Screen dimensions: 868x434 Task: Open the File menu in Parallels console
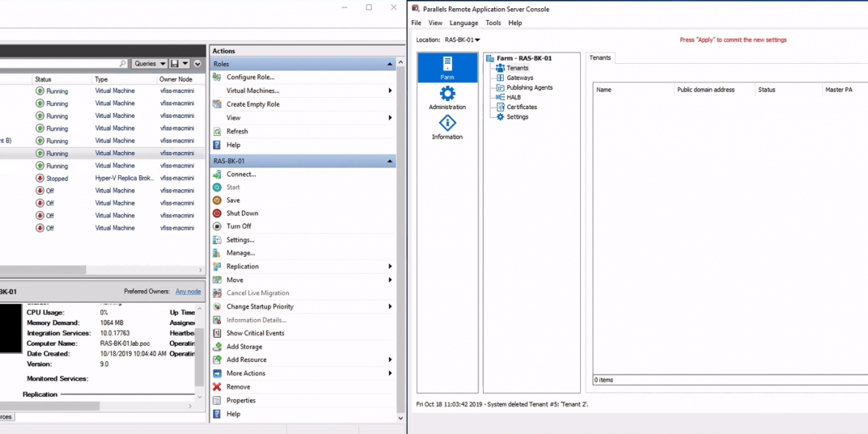click(x=416, y=23)
